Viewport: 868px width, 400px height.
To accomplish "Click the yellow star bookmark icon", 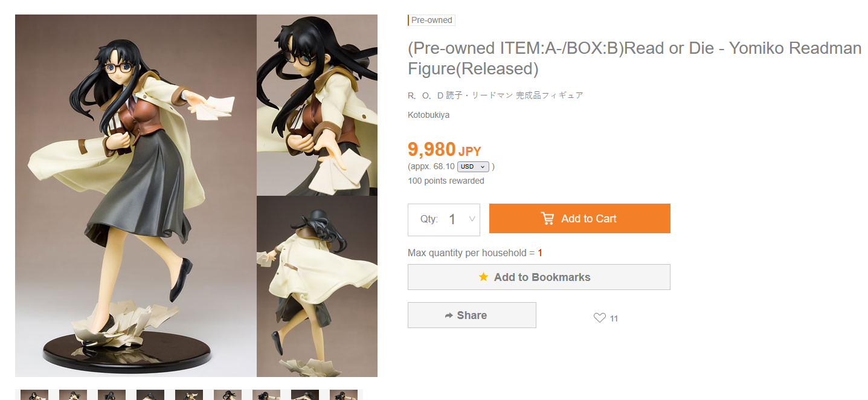I will (x=483, y=277).
